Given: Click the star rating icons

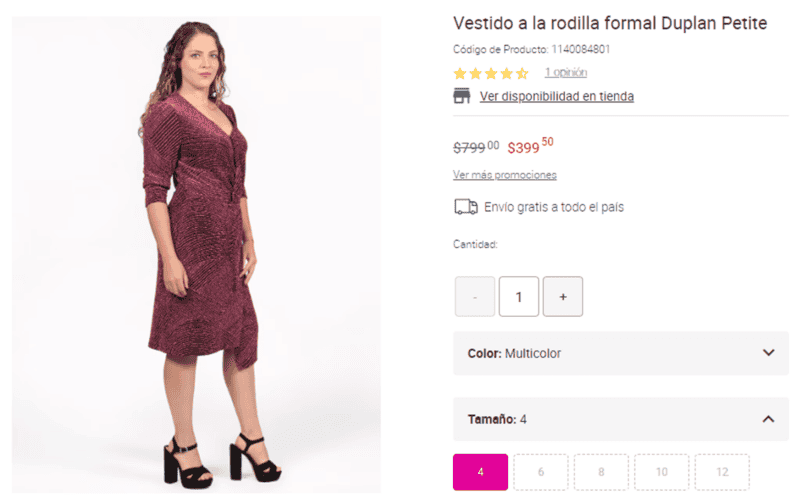Looking at the screenshot, I should tap(490, 73).
